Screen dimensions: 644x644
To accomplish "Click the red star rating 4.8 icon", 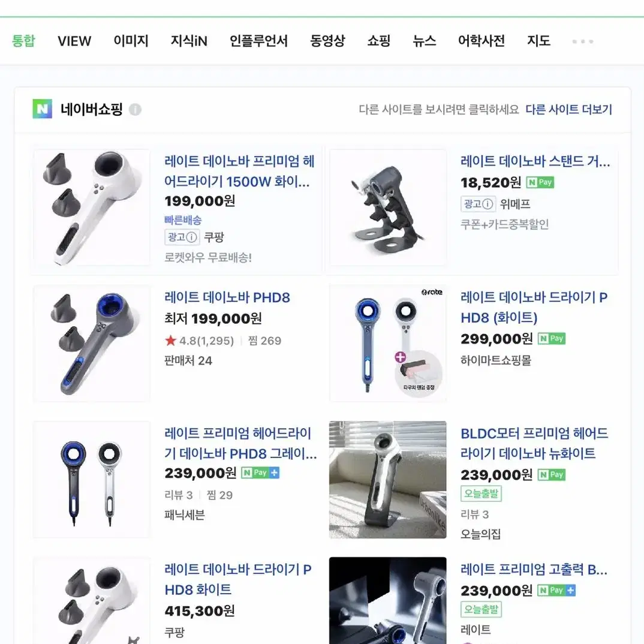I will tap(170, 341).
